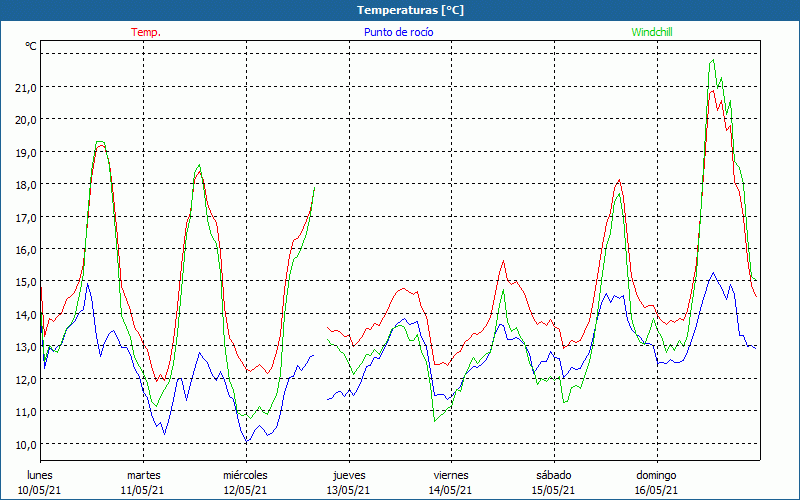Click the date 15/05/21
800x500 pixels.
(554, 491)
